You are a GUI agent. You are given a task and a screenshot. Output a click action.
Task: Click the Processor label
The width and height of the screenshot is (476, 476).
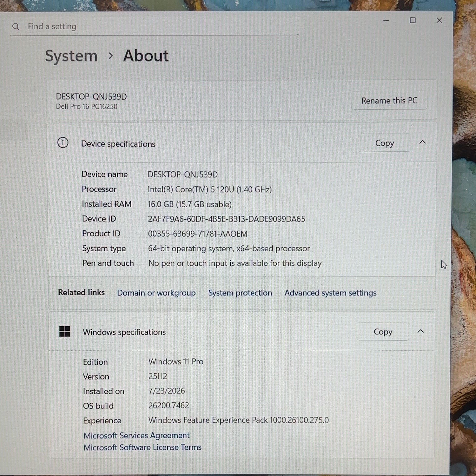pyautogui.click(x=99, y=189)
